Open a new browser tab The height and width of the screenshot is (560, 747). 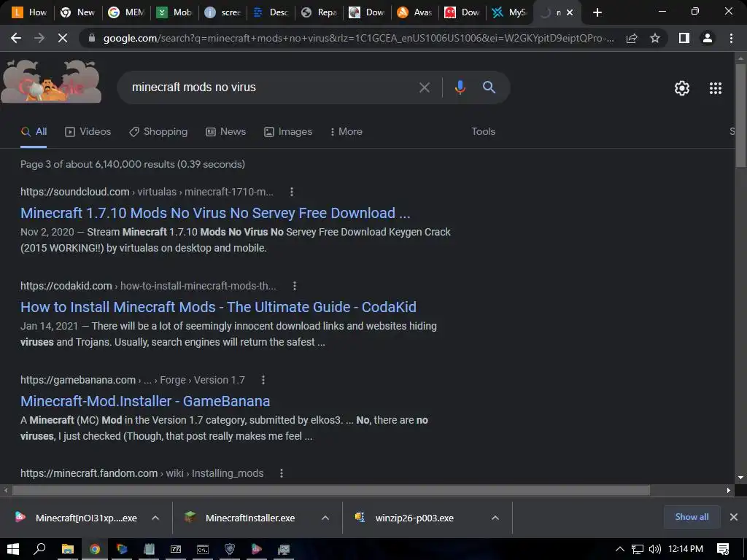[x=597, y=12]
